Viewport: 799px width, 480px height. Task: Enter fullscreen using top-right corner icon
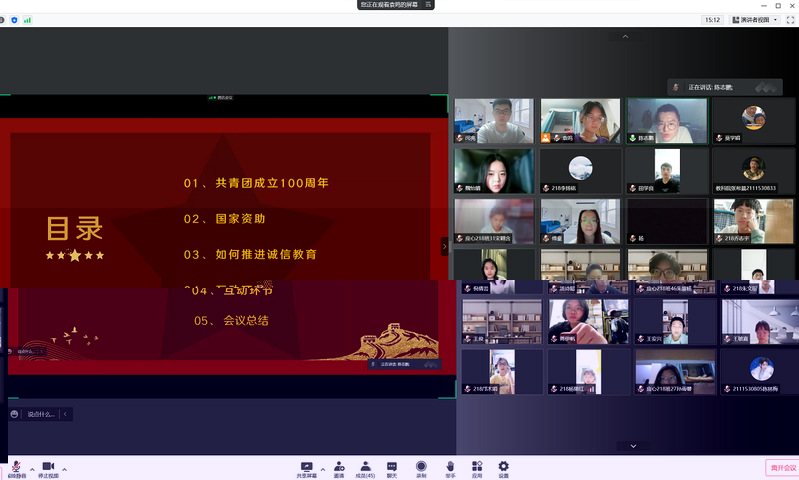[x=790, y=20]
